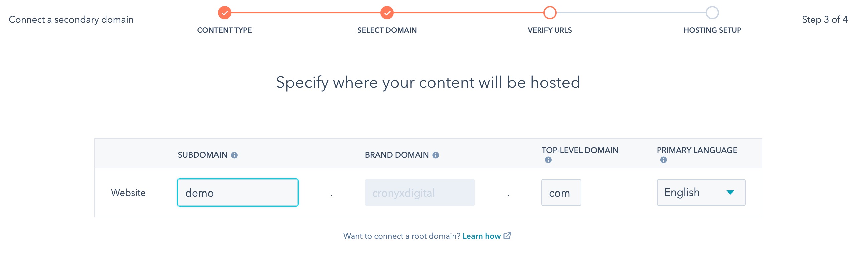Click the top-level domain field containing com
The image size is (868, 256).
click(x=561, y=193)
